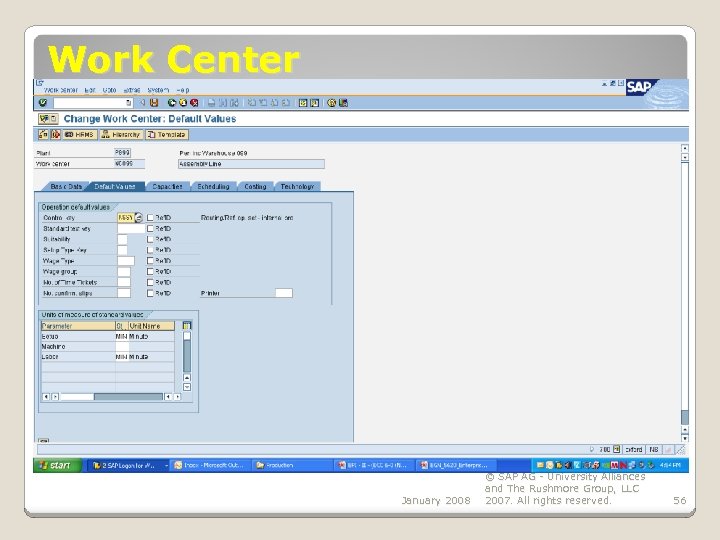Click into the Wage Type input field

(x=126, y=261)
